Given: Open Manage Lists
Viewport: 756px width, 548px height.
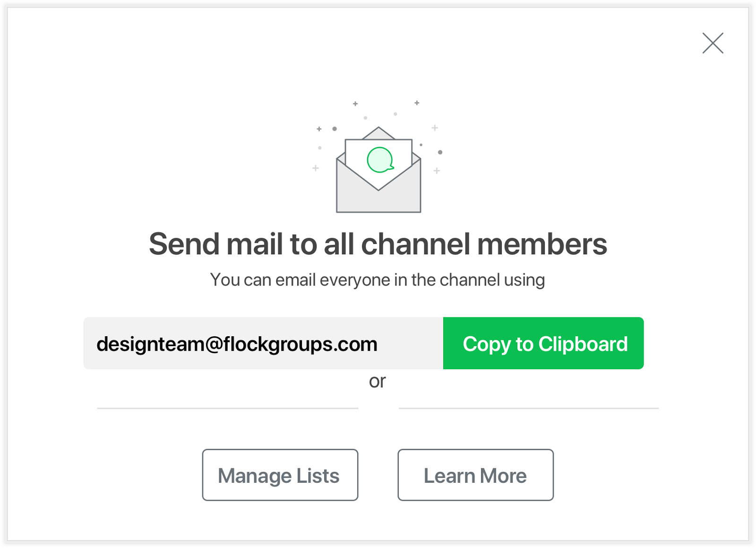Looking at the screenshot, I should click(x=280, y=475).
